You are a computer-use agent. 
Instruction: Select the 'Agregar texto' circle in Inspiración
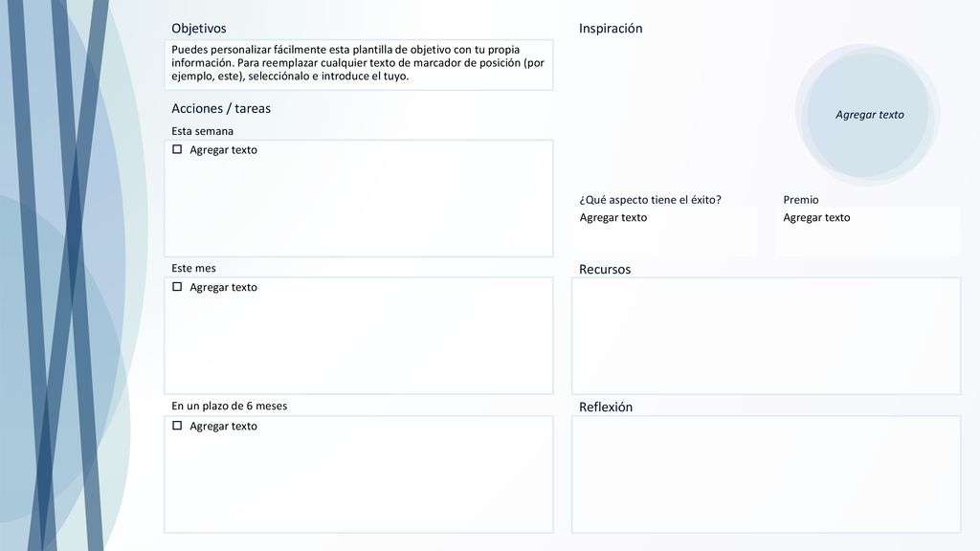(x=867, y=115)
